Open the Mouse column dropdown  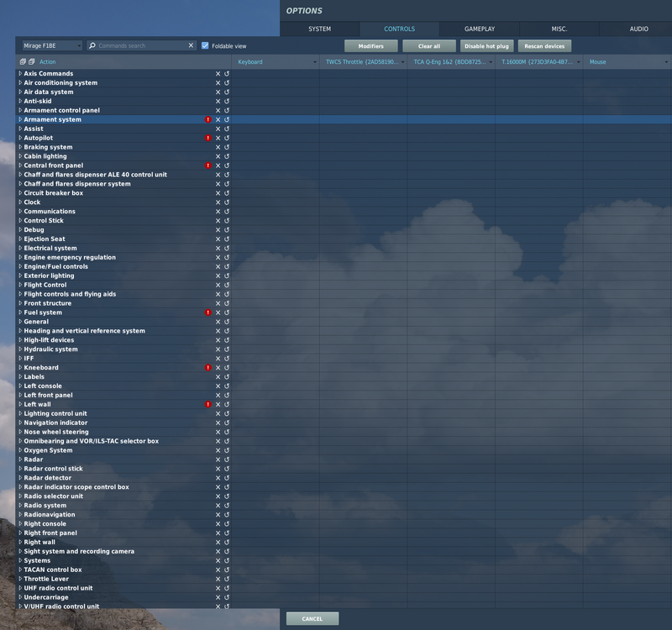click(666, 62)
